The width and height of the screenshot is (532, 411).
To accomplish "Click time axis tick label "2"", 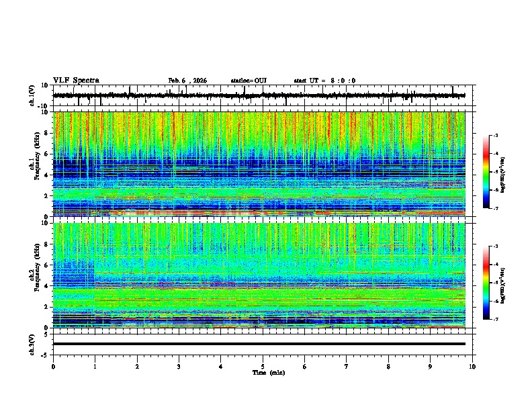I will [137, 367].
